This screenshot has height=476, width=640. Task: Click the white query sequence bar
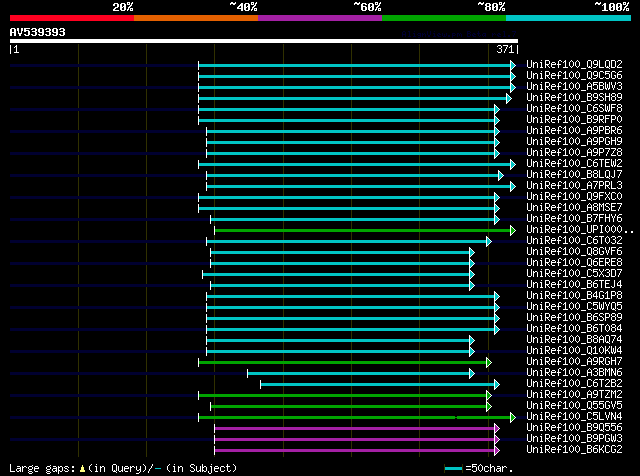(x=264, y=41)
